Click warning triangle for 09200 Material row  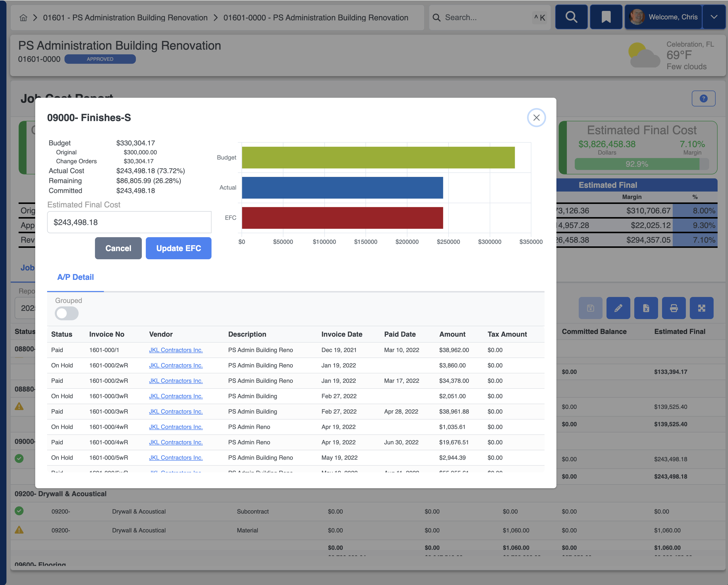[x=19, y=530]
